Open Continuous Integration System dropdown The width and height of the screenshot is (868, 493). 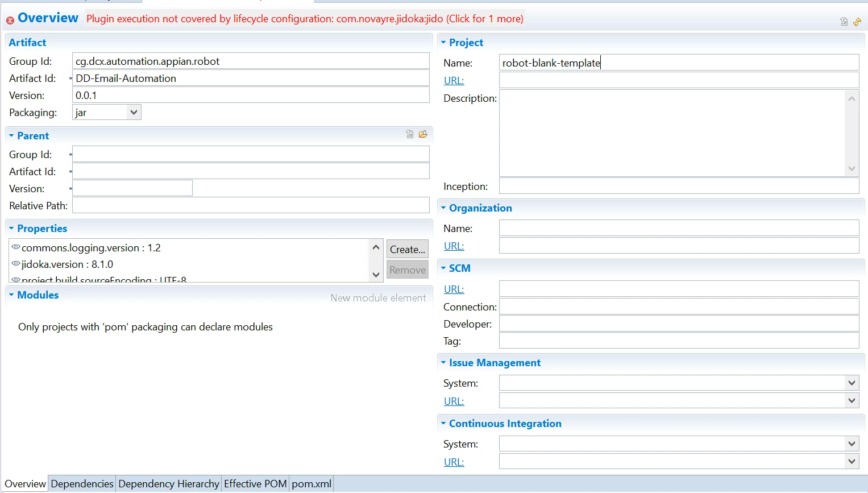(852, 444)
